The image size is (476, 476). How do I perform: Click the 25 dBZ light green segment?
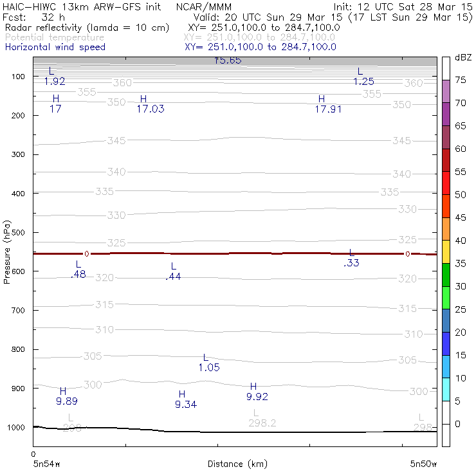446,298
